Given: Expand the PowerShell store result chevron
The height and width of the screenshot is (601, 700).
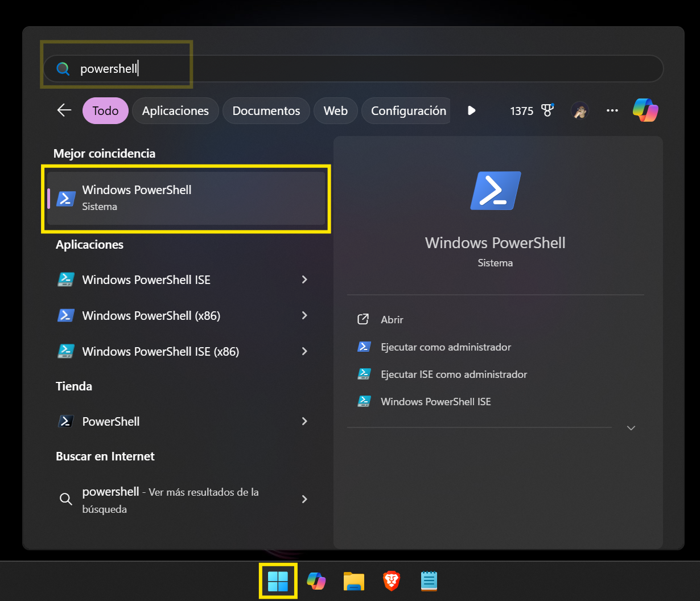Looking at the screenshot, I should point(304,421).
